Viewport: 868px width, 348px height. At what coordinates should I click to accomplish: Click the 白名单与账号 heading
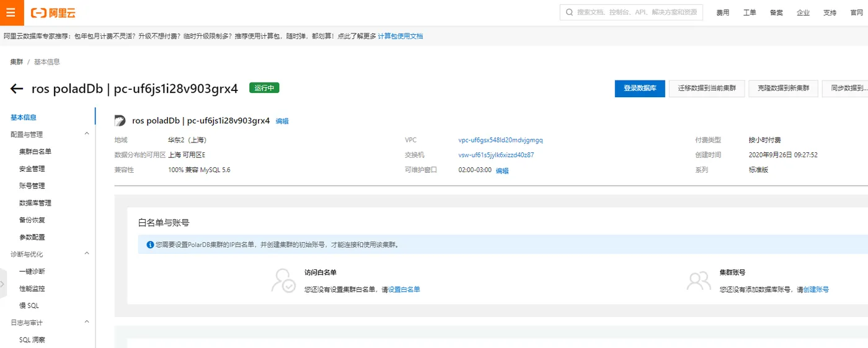(x=164, y=222)
